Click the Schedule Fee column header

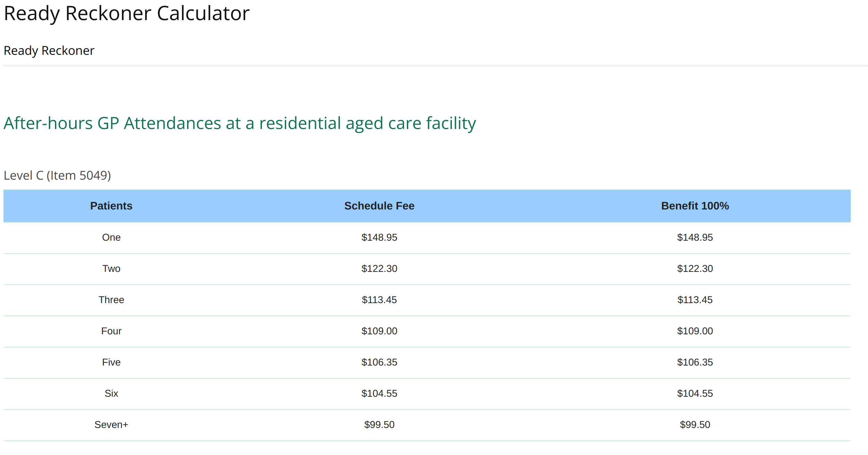[379, 206]
